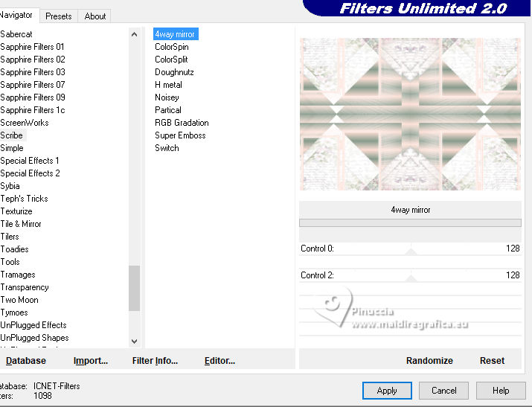Select Special Effects 1 category
Image resolution: width=532 pixels, height=407 pixels.
click(x=30, y=161)
